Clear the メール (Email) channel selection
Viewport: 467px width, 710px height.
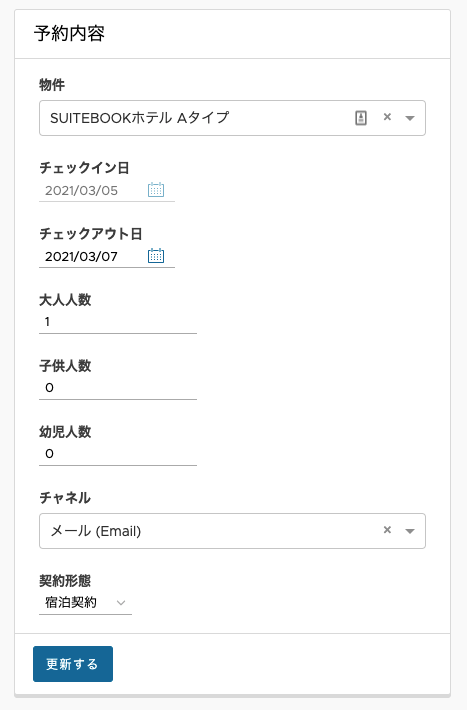coord(387,530)
